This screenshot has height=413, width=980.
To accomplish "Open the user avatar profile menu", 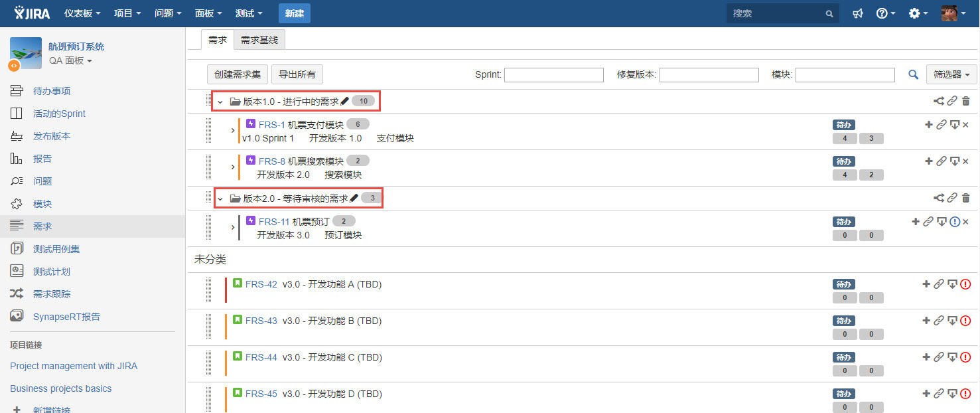I will (953, 13).
